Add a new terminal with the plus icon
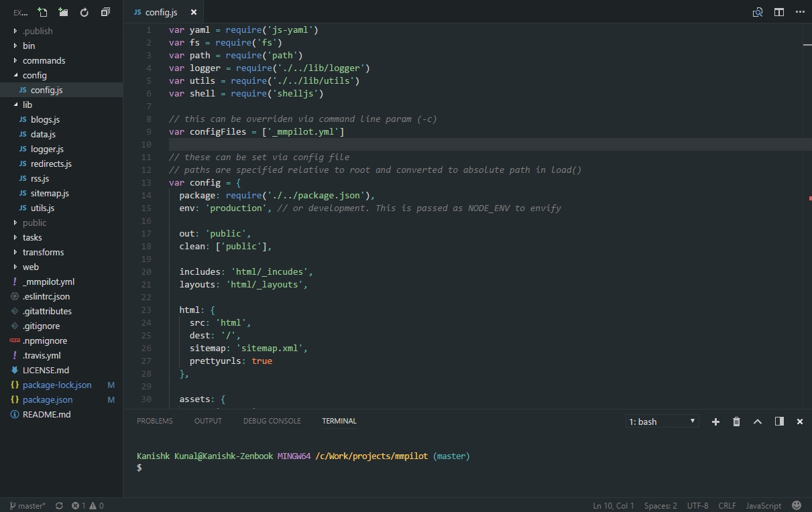This screenshot has width=812, height=512. point(715,421)
